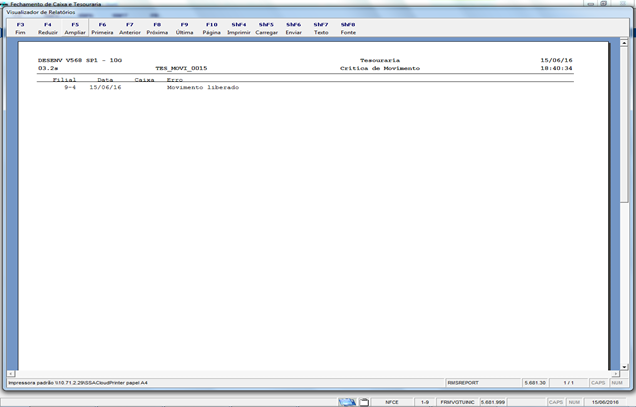The image size is (636, 407).
Task: Click the 18:40:34 time stamp
Action: (556, 68)
